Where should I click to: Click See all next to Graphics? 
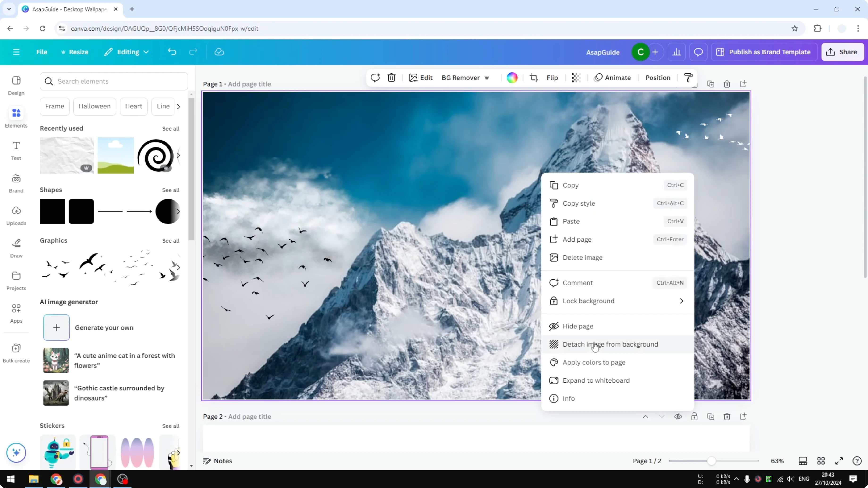171,240
